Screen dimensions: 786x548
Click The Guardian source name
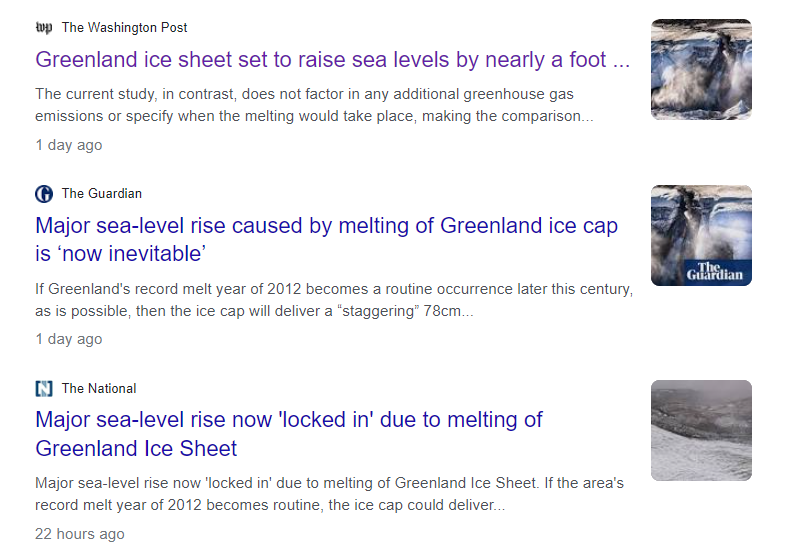click(102, 194)
